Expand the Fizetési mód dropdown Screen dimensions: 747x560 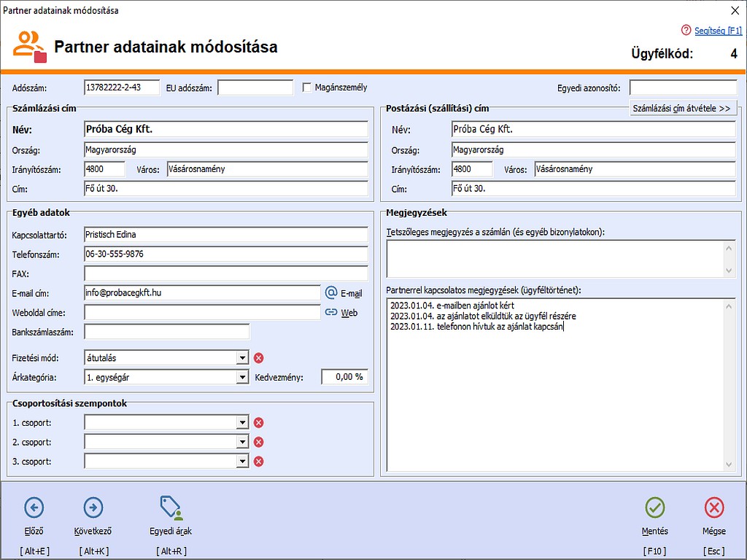242,358
